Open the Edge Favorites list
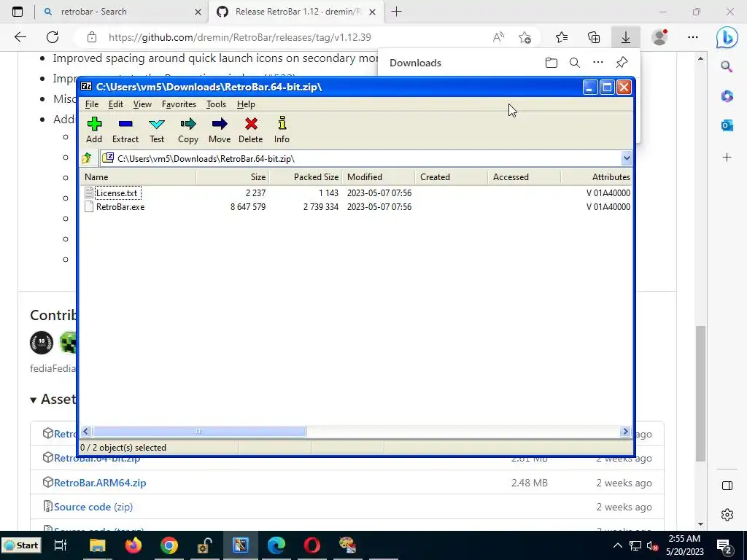Image resolution: width=747 pixels, height=560 pixels. [x=562, y=37]
